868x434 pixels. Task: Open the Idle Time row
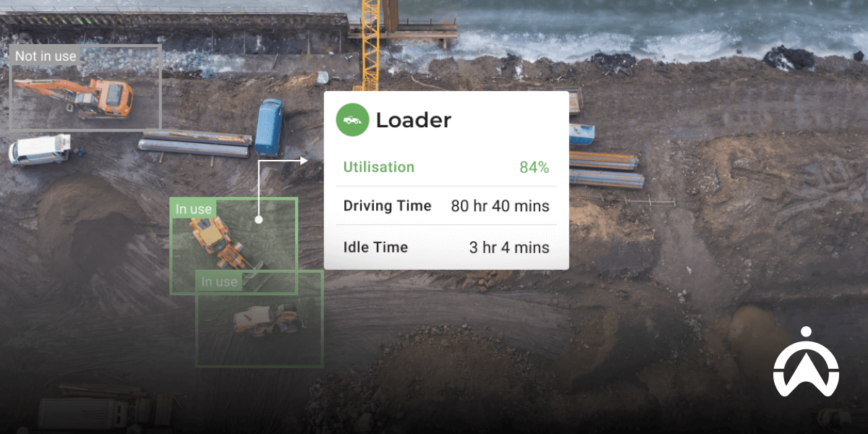coord(446,247)
